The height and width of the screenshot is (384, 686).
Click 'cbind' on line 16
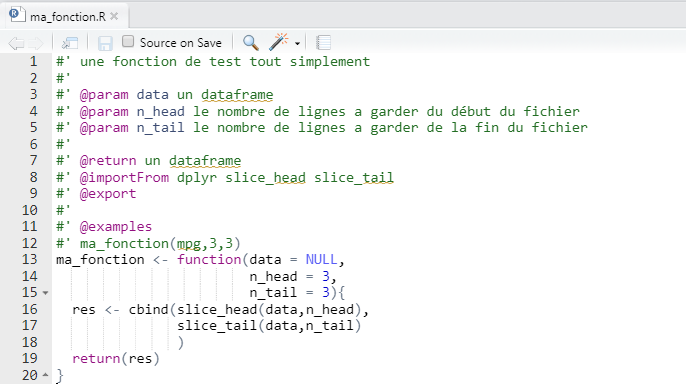pos(148,310)
